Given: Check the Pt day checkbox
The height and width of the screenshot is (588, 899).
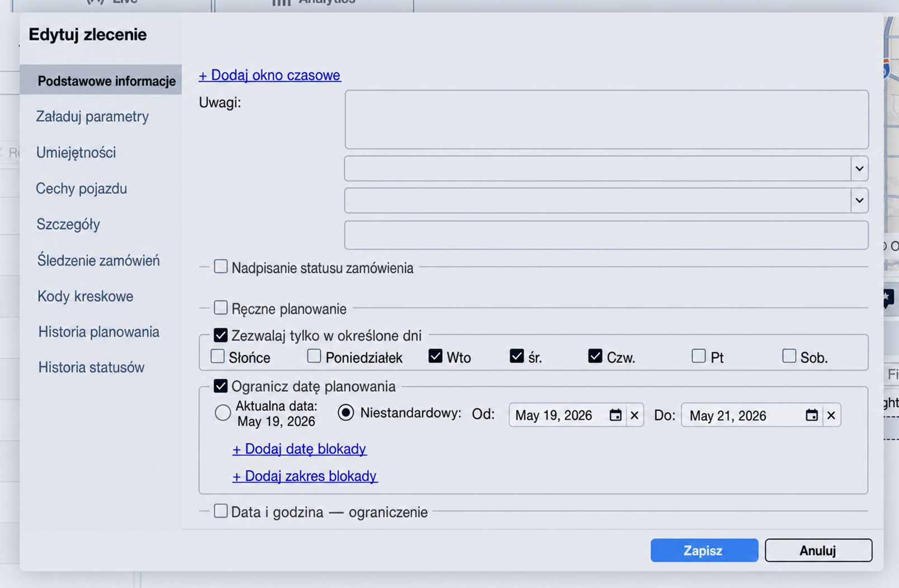Looking at the screenshot, I should click(699, 356).
